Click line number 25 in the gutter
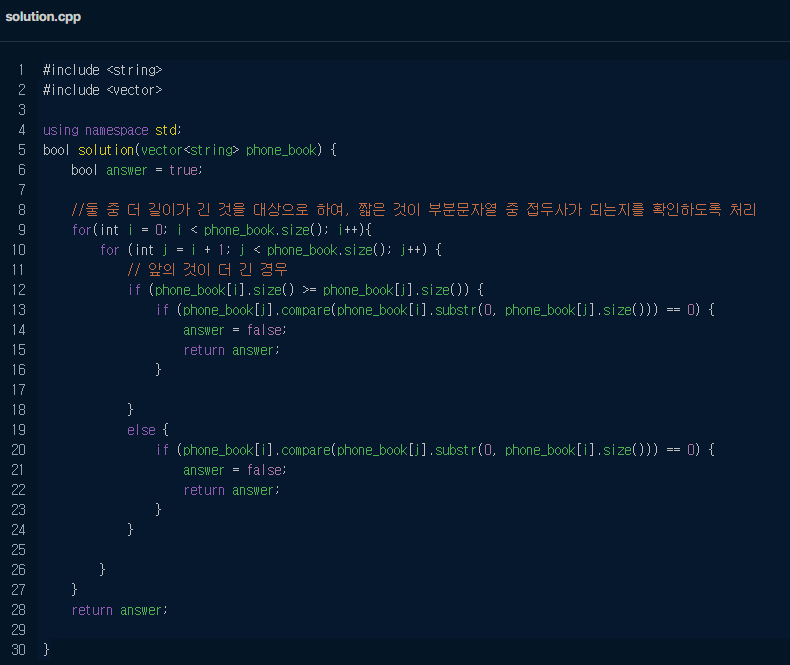The width and height of the screenshot is (790, 665). pyautogui.click(x=18, y=550)
